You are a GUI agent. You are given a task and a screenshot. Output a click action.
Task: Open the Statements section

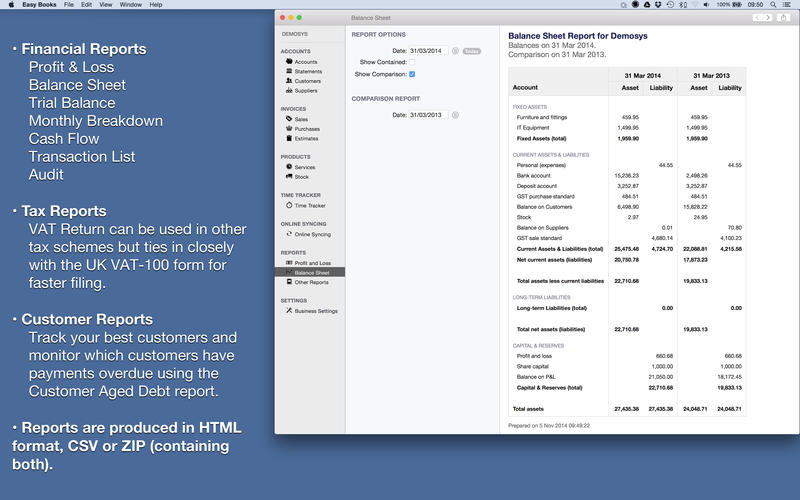click(x=307, y=71)
